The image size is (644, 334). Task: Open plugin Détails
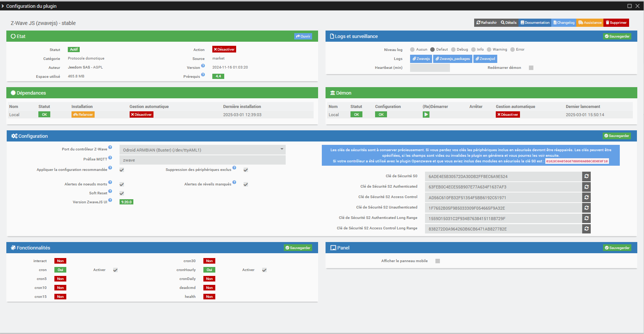[x=509, y=23]
